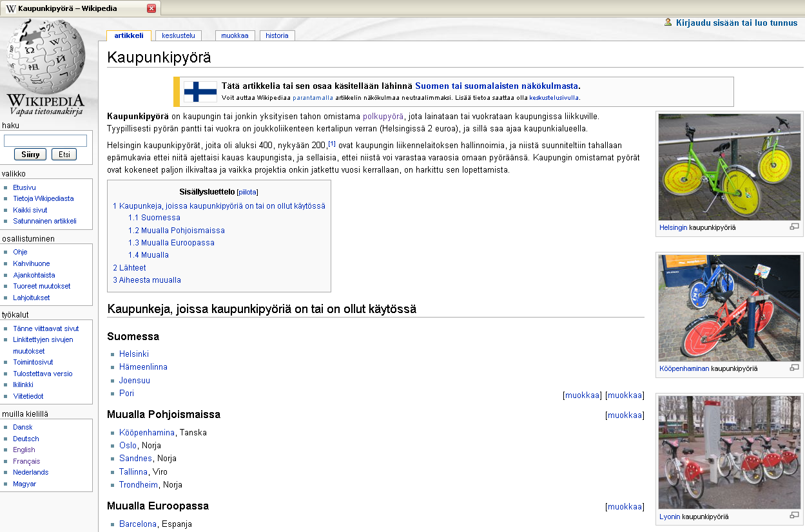Open the keskustelu tab
Image resolution: width=805 pixels, height=532 pixels.
point(179,35)
